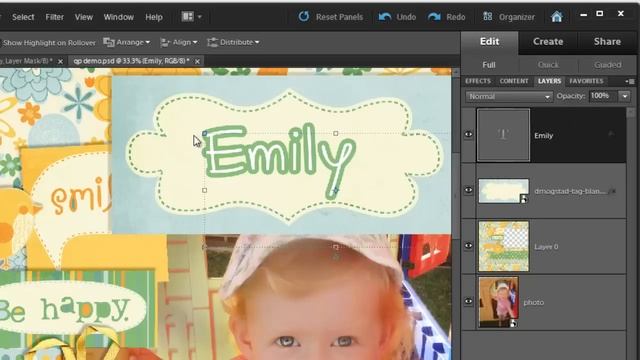
Task: Switch to Quick edit mode
Action: [548, 65]
